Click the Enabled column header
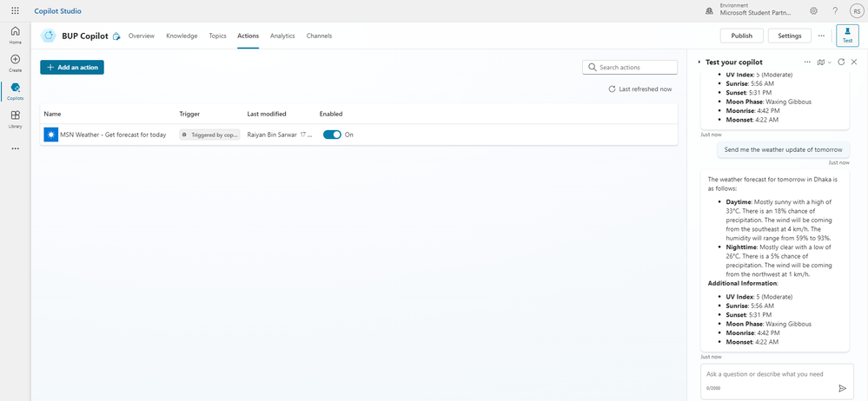Viewport: 868px width, 401px height. (x=331, y=114)
